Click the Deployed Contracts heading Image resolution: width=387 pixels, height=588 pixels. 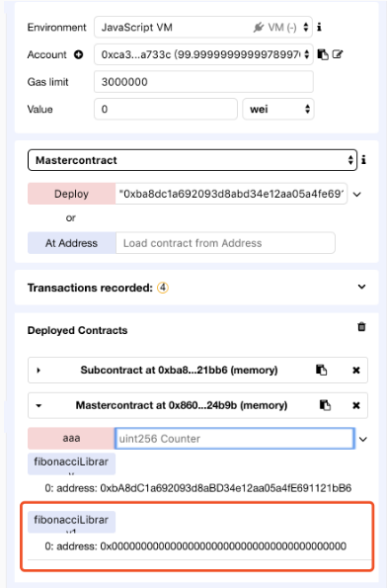[x=78, y=330]
